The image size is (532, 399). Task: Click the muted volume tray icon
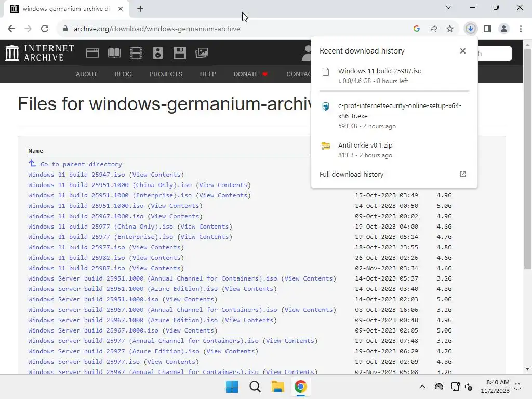[x=469, y=387]
